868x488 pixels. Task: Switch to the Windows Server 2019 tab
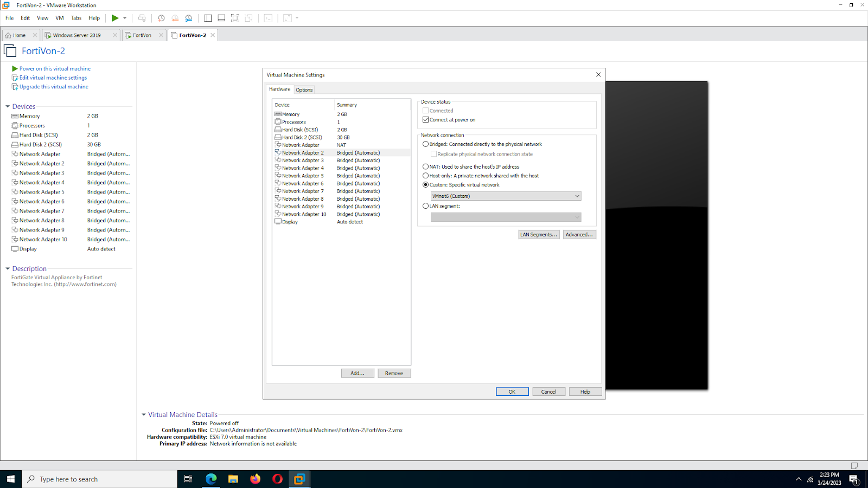click(x=76, y=35)
